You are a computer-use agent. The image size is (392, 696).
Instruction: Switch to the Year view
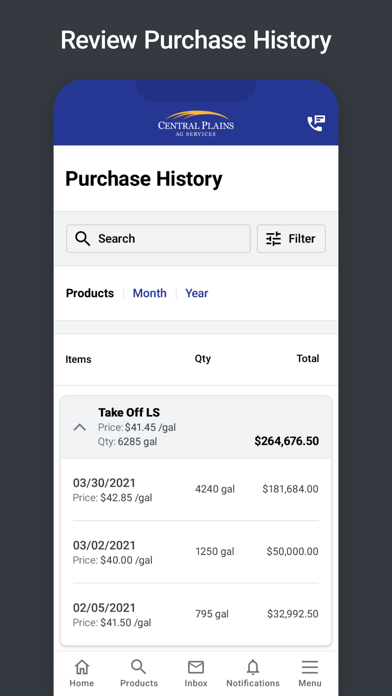click(x=197, y=293)
